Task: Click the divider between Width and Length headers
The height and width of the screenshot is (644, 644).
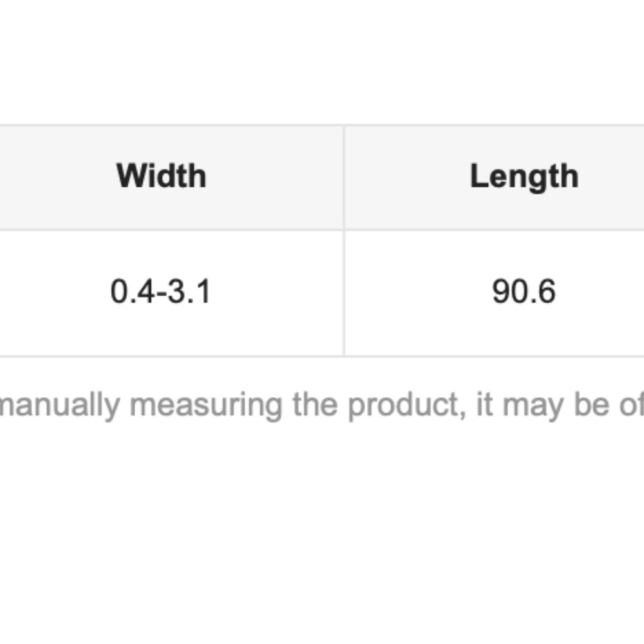Action: [x=344, y=178]
